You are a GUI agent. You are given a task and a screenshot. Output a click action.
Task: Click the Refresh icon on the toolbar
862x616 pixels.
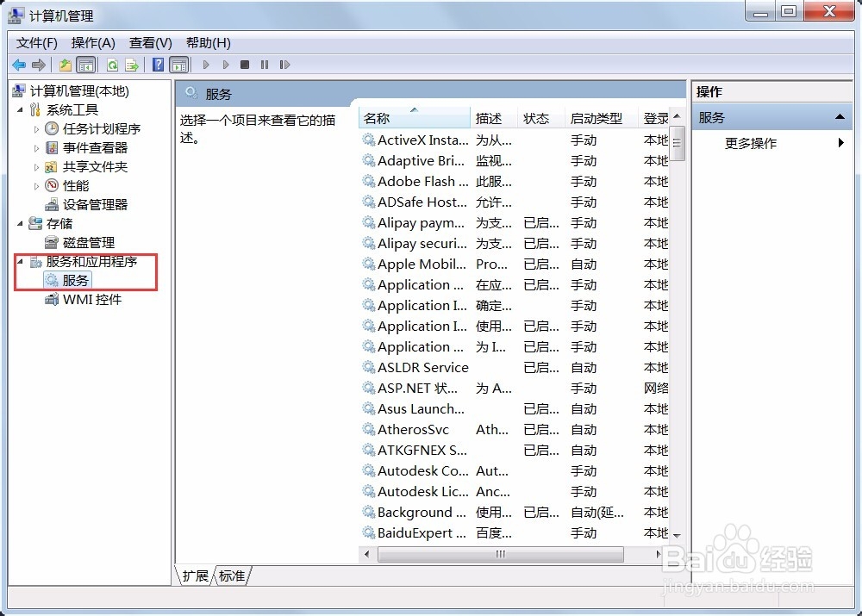coord(111,64)
